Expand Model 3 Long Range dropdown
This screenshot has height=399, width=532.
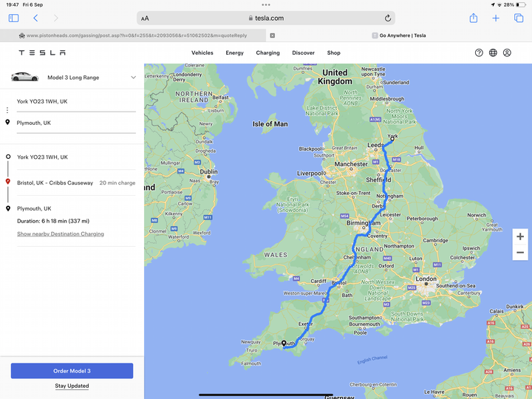(x=133, y=77)
